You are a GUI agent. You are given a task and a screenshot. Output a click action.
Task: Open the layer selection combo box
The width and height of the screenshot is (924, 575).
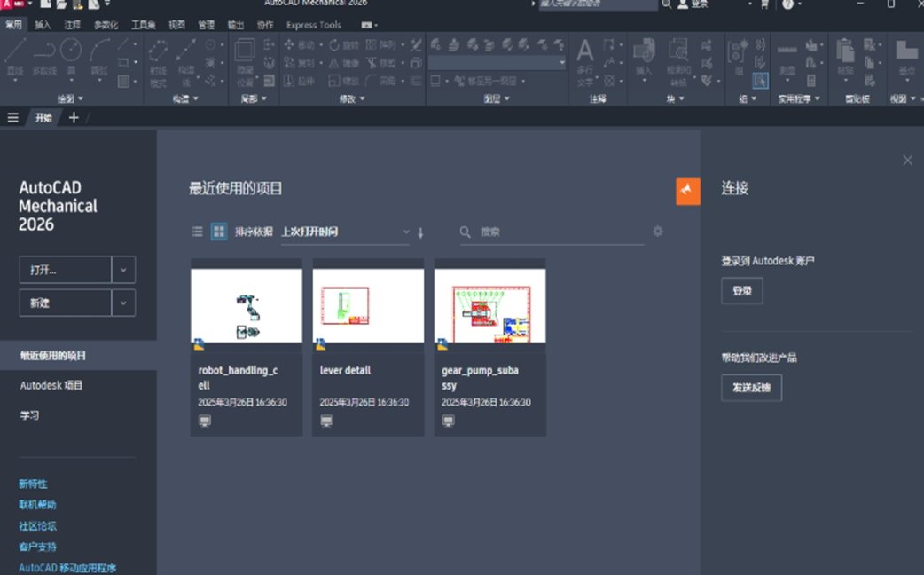[497, 62]
